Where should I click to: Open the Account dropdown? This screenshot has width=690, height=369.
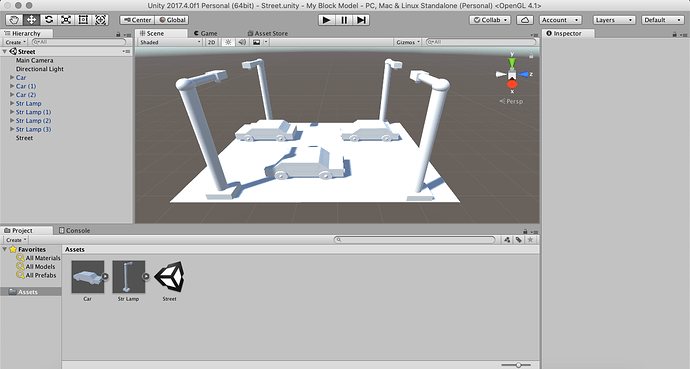pos(560,20)
